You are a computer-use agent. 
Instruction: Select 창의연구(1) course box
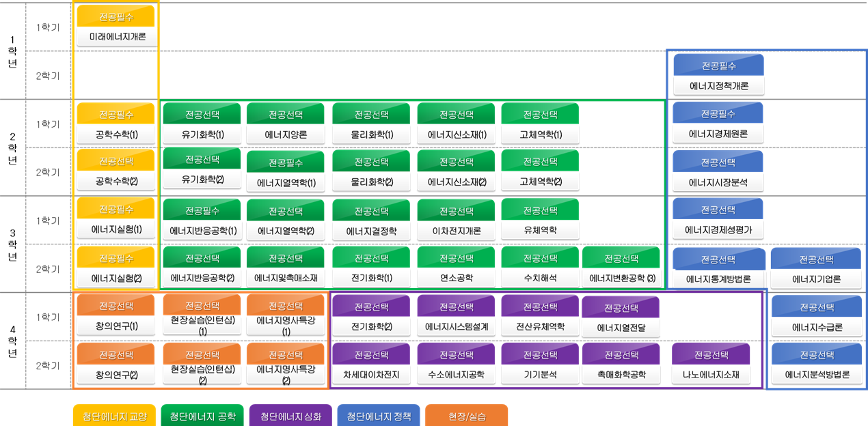(116, 316)
